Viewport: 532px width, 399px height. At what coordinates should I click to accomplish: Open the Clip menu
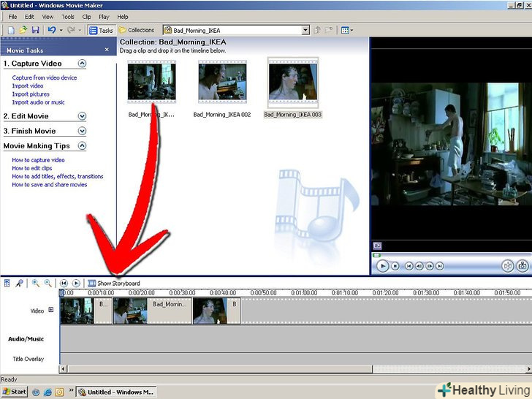tap(87, 17)
